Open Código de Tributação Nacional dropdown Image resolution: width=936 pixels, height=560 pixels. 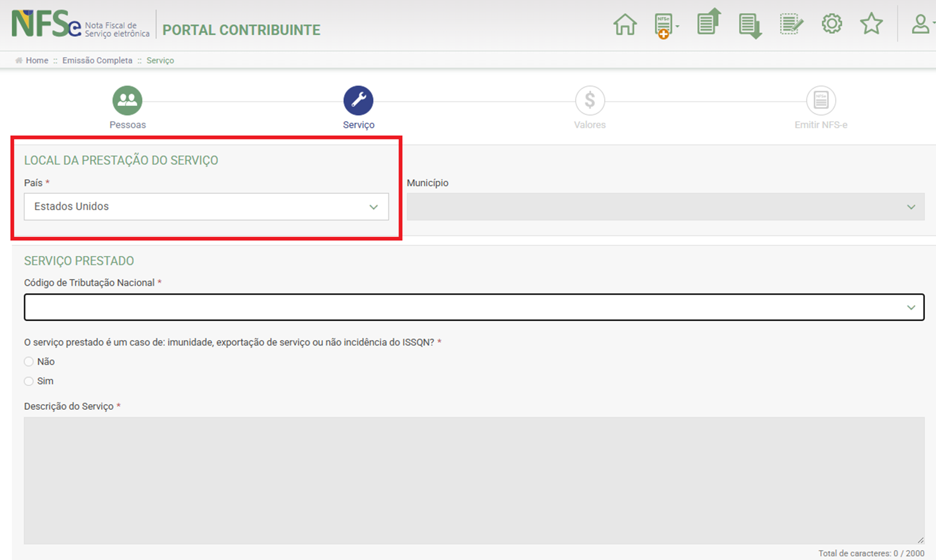pyautogui.click(x=474, y=307)
